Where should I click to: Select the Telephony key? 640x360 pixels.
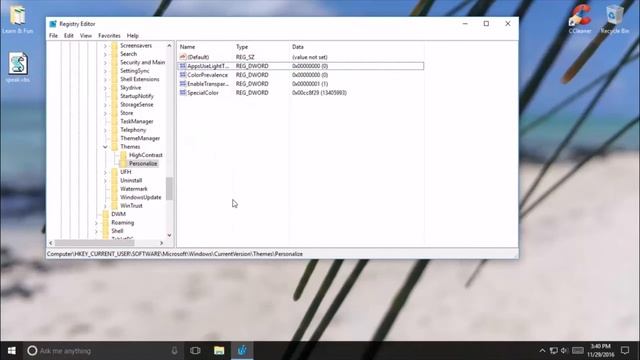[133, 130]
